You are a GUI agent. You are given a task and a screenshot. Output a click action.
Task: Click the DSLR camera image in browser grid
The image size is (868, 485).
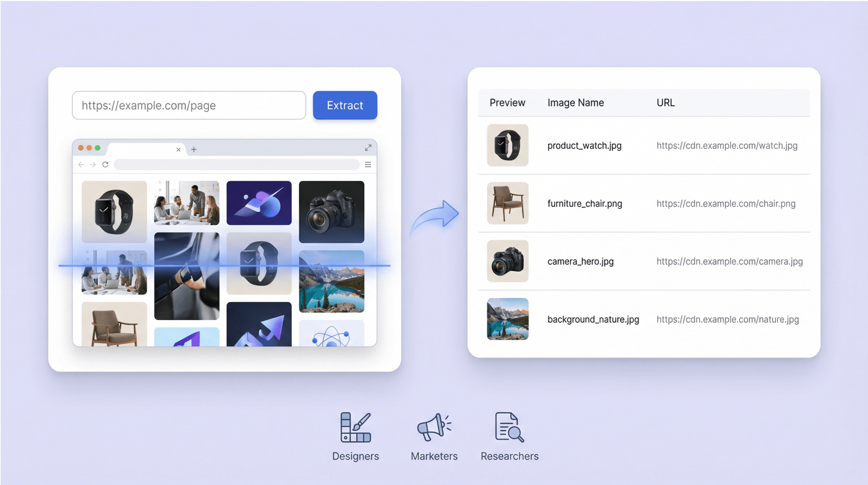coord(331,212)
